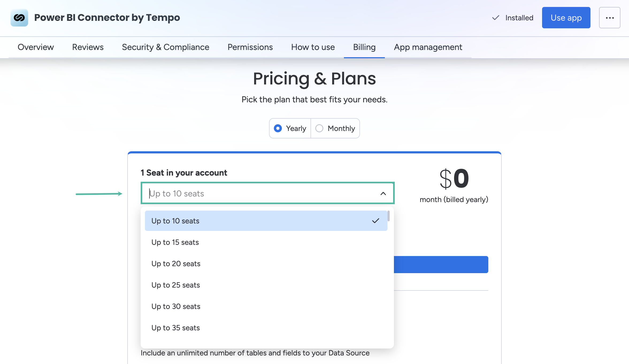The image size is (629, 364).
Task: Click the Pricing & Plans heading
Action: click(314, 79)
